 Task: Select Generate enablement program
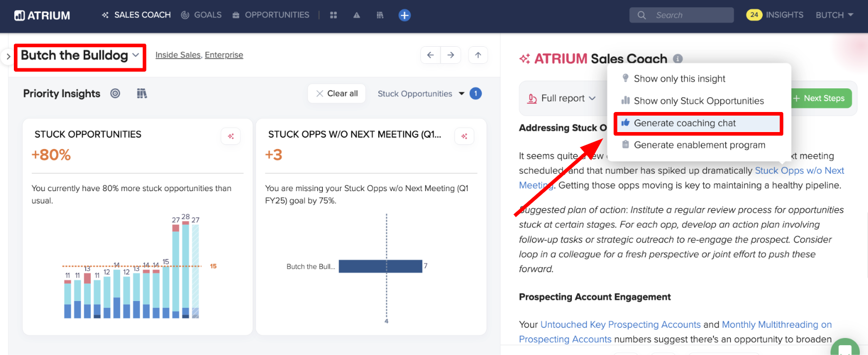coord(699,145)
